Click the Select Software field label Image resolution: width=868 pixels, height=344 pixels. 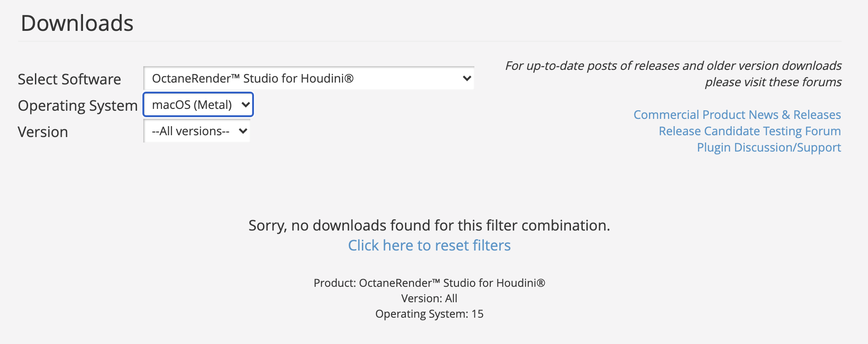pyautogui.click(x=69, y=79)
